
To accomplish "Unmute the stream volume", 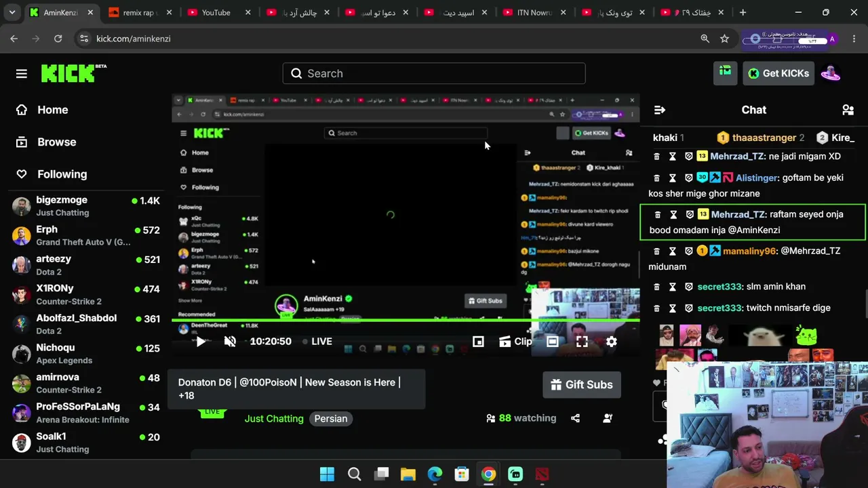I will coord(230,342).
